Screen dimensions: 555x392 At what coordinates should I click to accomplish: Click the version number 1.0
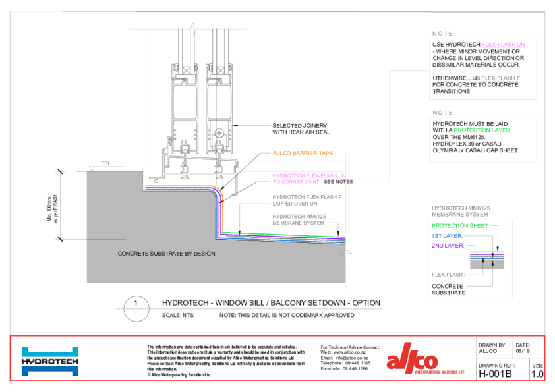coord(537,374)
